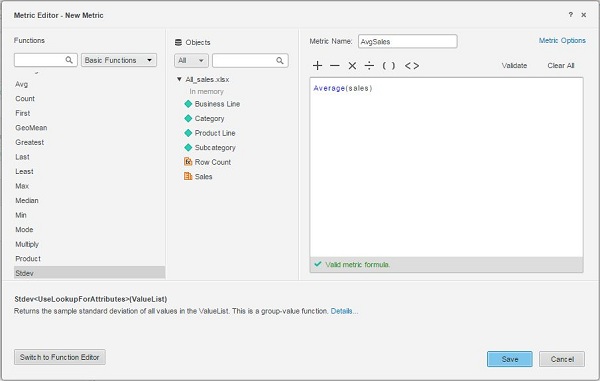Click the Average(sales) formula text
600x381 pixels.
pyautogui.click(x=342, y=88)
